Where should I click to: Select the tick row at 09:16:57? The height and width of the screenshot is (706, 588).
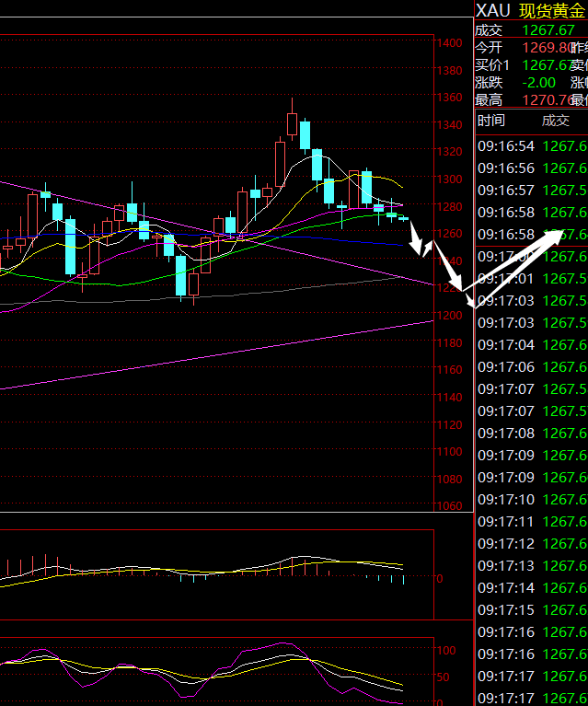(531, 191)
